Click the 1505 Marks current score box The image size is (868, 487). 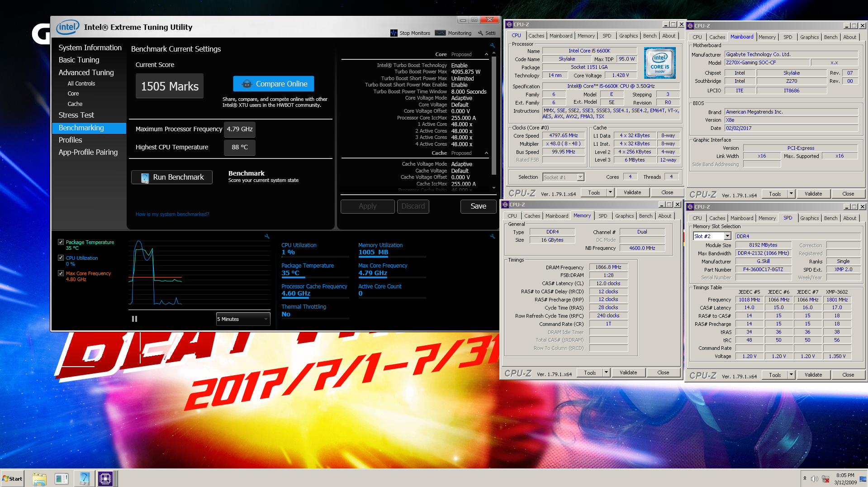pyautogui.click(x=170, y=86)
